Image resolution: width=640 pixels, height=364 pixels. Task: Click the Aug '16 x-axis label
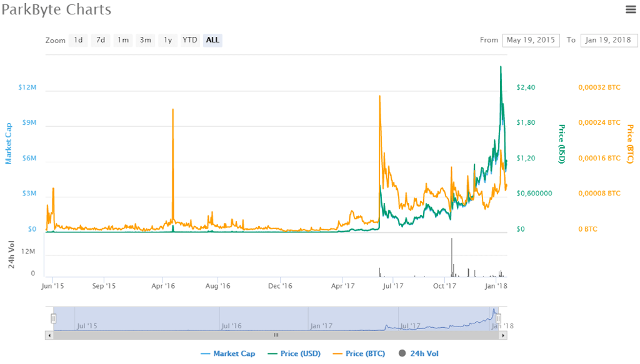(x=217, y=286)
